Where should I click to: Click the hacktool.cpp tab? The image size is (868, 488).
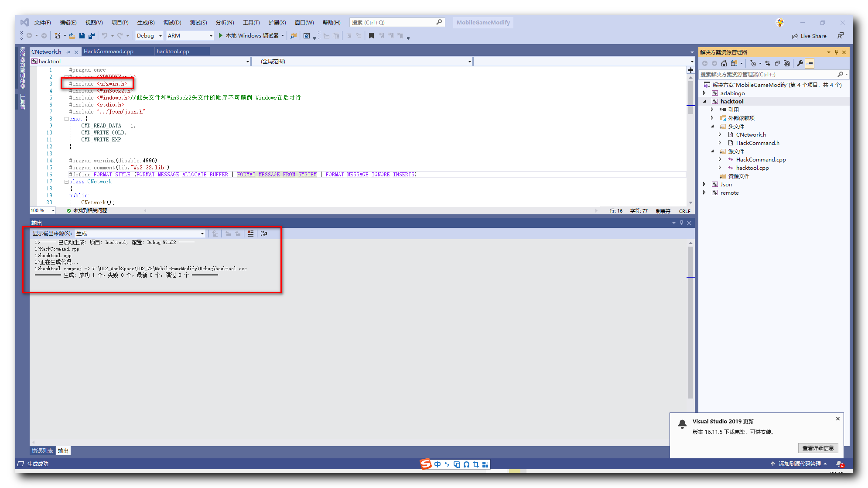point(172,52)
